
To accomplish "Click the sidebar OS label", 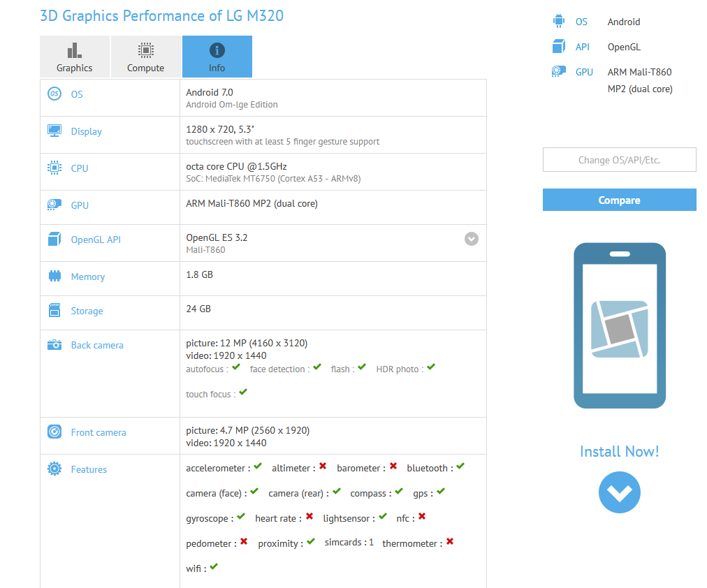I will (x=582, y=22).
